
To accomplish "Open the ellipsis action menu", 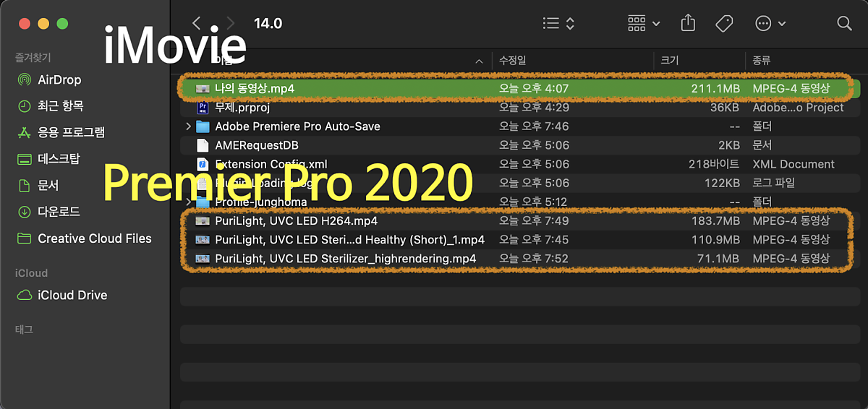I will [x=770, y=24].
